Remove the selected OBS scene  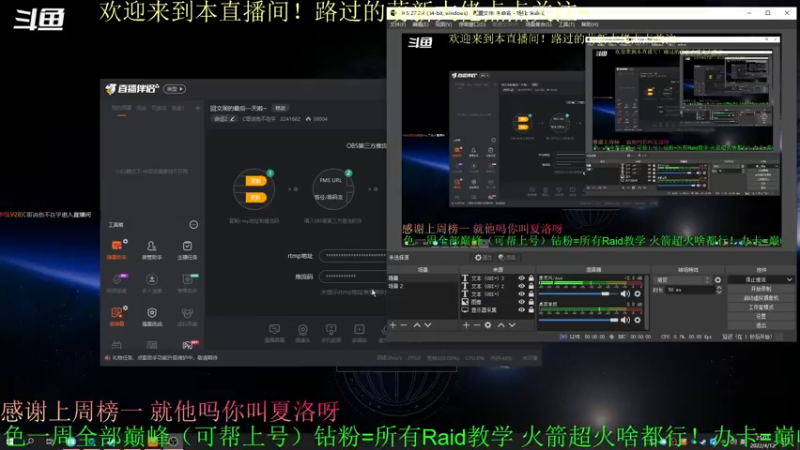404,325
